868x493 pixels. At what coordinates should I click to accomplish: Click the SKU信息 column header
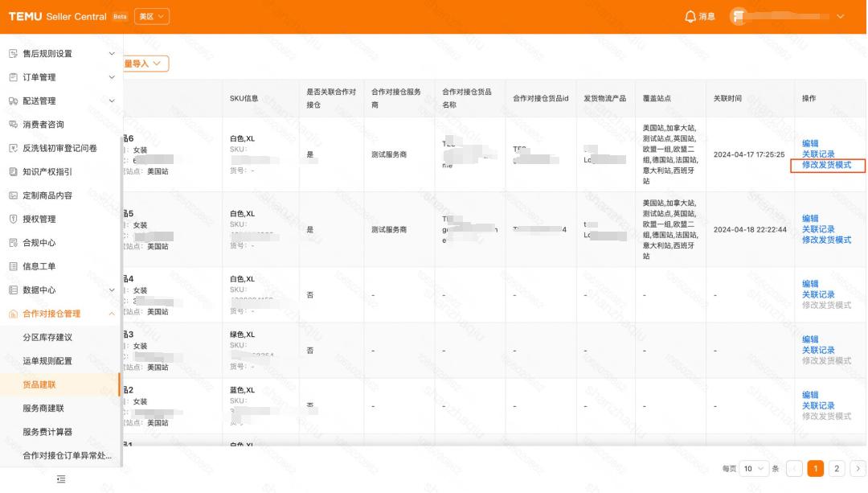click(244, 98)
